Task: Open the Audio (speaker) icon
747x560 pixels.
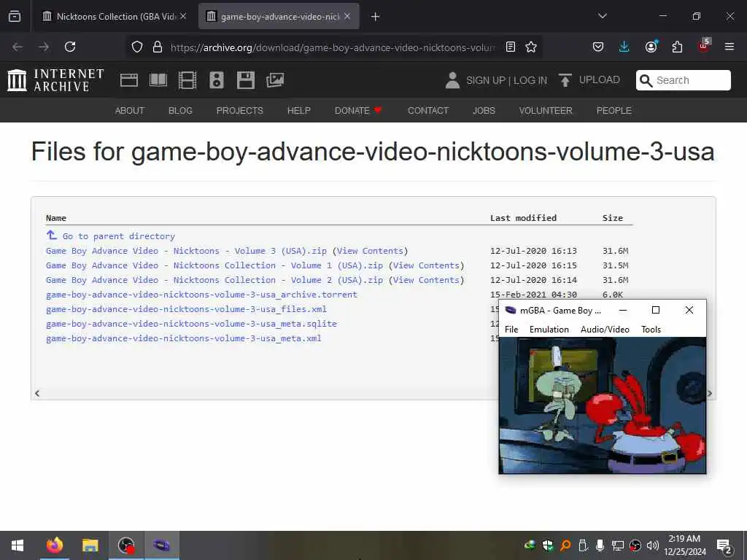Action: [x=216, y=80]
